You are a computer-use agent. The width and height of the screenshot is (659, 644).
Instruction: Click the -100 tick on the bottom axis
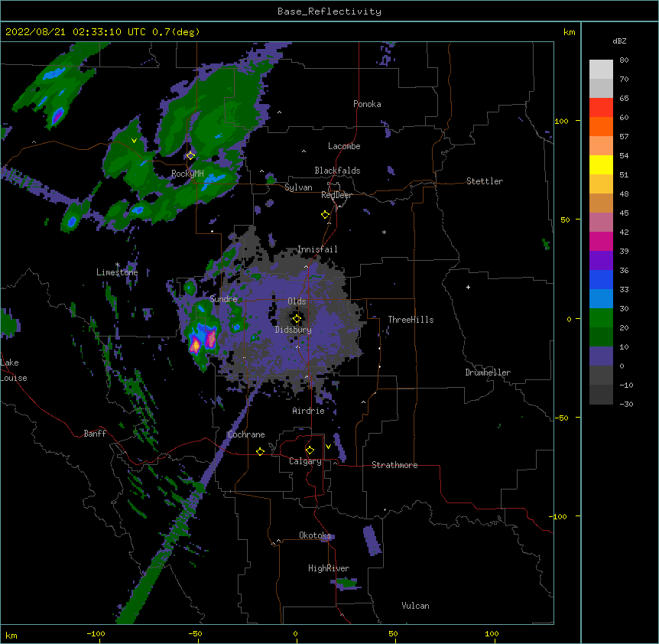[96, 633]
